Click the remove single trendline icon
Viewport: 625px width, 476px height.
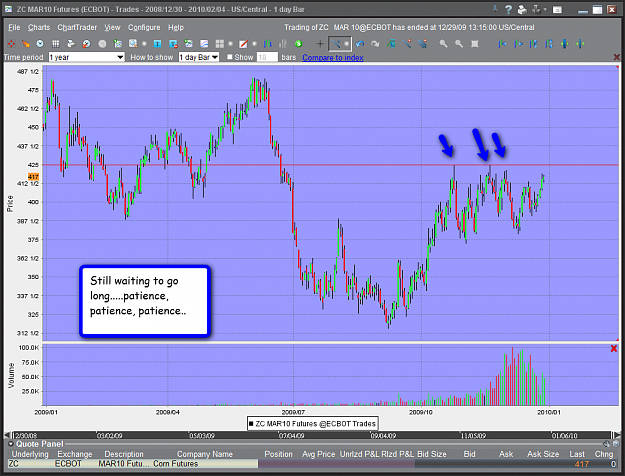point(407,44)
